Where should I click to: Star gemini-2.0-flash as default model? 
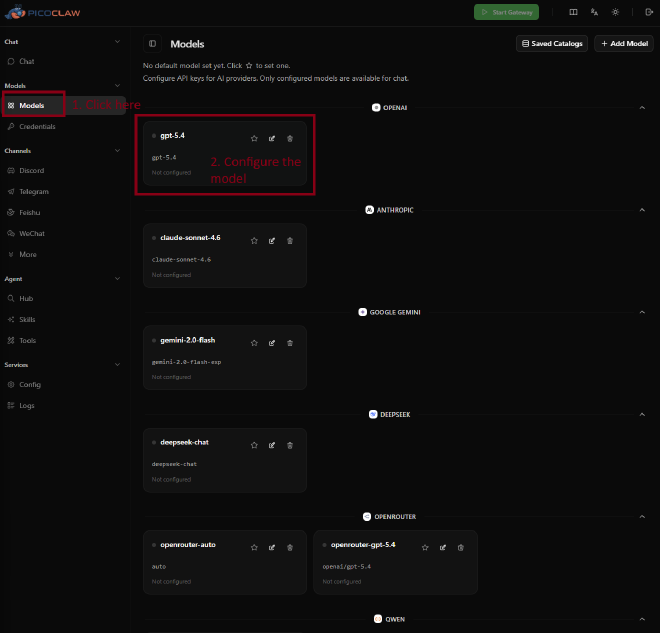point(254,343)
